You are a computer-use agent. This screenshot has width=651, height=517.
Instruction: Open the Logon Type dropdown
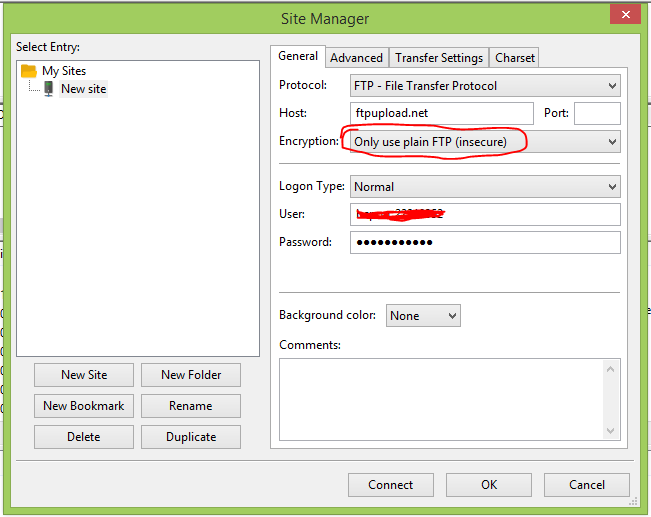tap(485, 187)
